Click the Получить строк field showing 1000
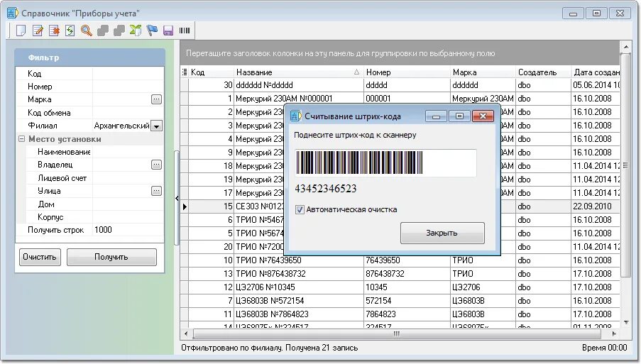Viewport: 641px width, 364px height. 128,230
